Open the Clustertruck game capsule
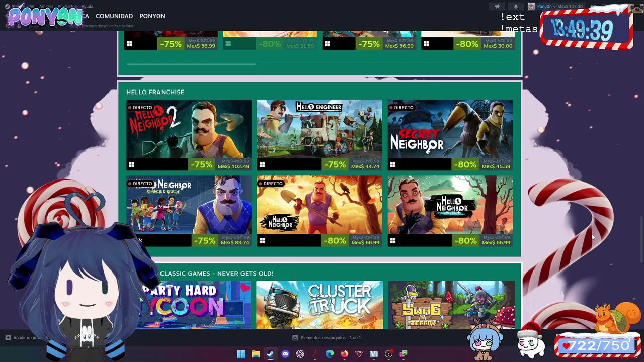Screen dimensions: 644x362 tap(319, 305)
